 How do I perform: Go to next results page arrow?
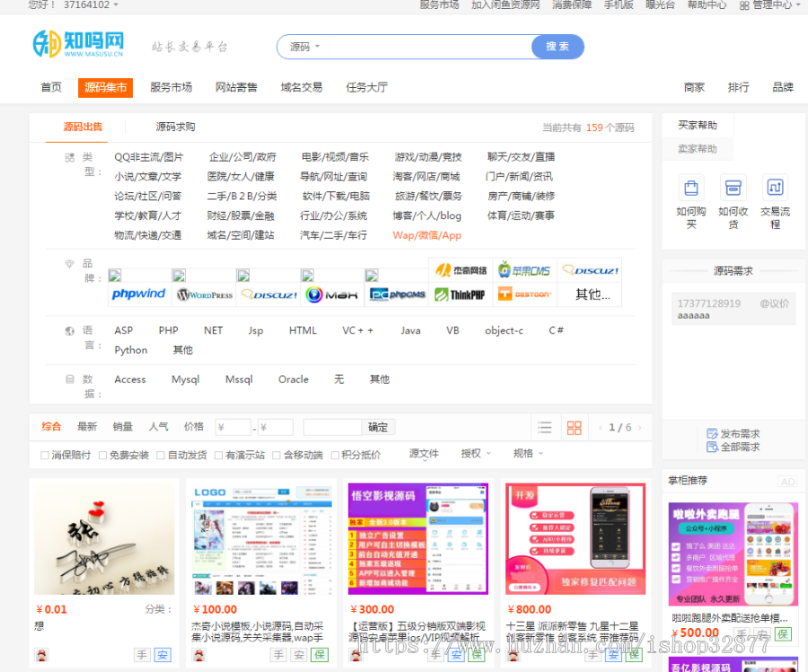coord(640,427)
